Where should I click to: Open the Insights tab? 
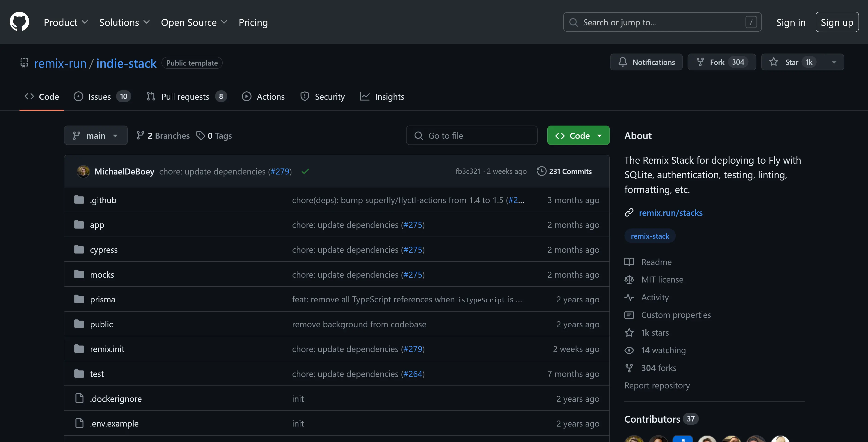pos(382,97)
